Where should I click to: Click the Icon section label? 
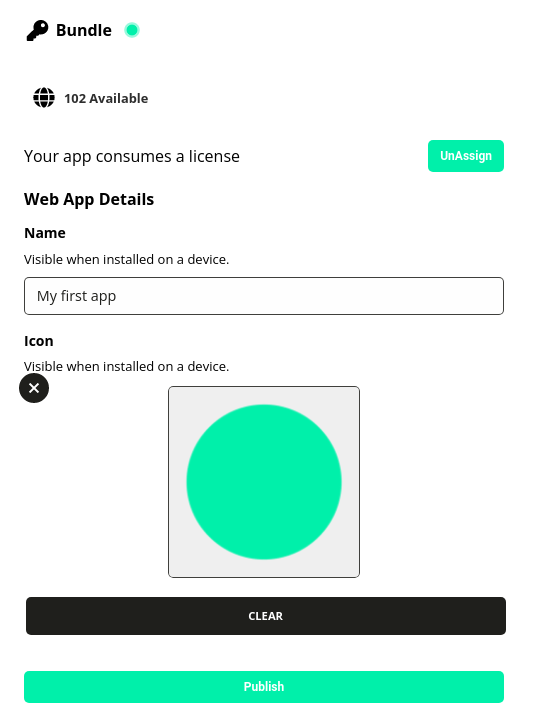coord(39,341)
